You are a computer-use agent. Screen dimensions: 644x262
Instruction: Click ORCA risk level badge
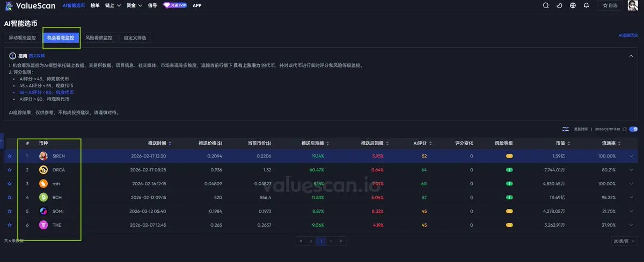[x=509, y=170]
